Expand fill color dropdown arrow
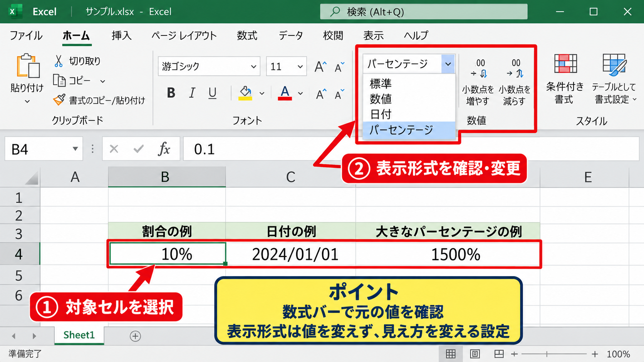 point(262,93)
